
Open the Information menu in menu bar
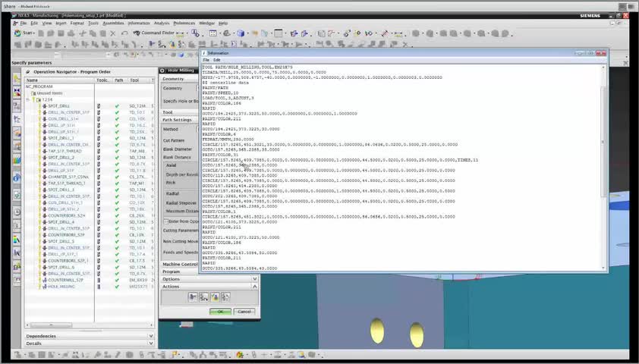pyautogui.click(x=139, y=24)
